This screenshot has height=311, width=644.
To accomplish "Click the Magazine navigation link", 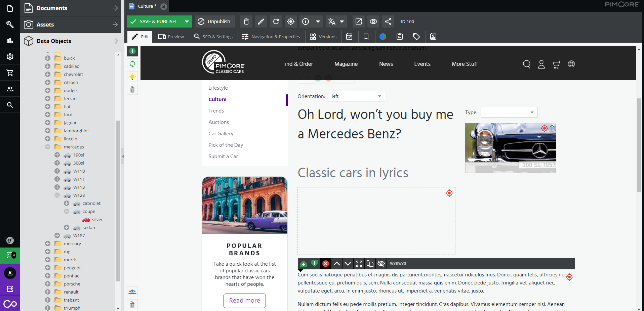I will click(346, 64).
